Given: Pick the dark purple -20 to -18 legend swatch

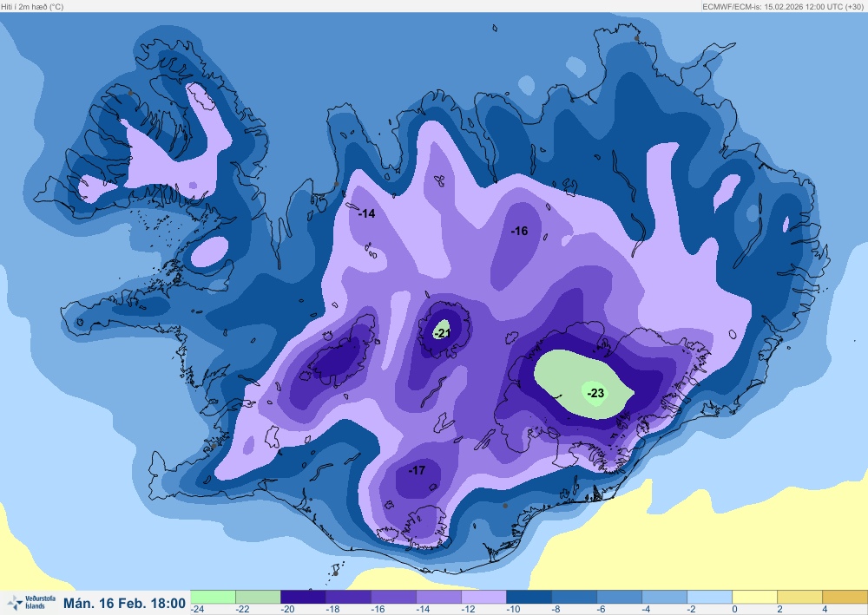Looking at the screenshot, I should [x=303, y=597].
